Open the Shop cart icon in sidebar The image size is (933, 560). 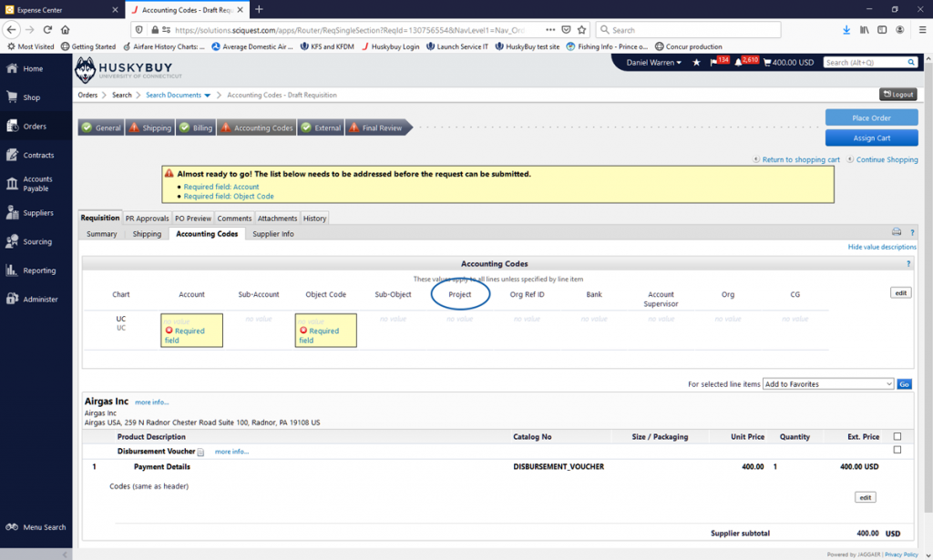(x=13, y=97)
